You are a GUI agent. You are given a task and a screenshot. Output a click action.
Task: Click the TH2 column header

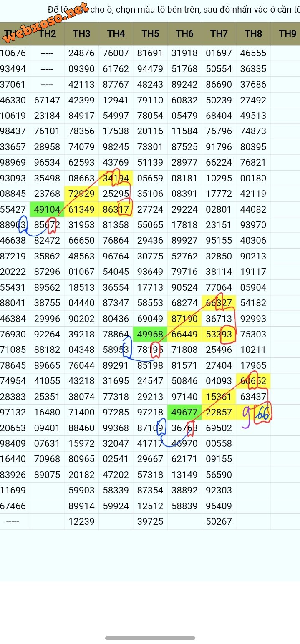point(47,34)
